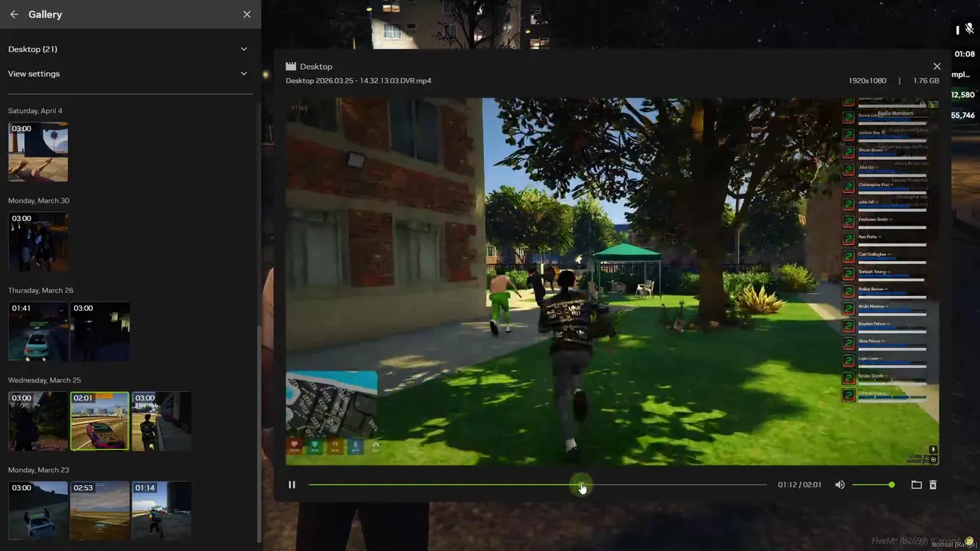The width and height of the screenshot is (980, 551).
Task: Click the Saturday, April 4 date header
Action: [35, 111]
